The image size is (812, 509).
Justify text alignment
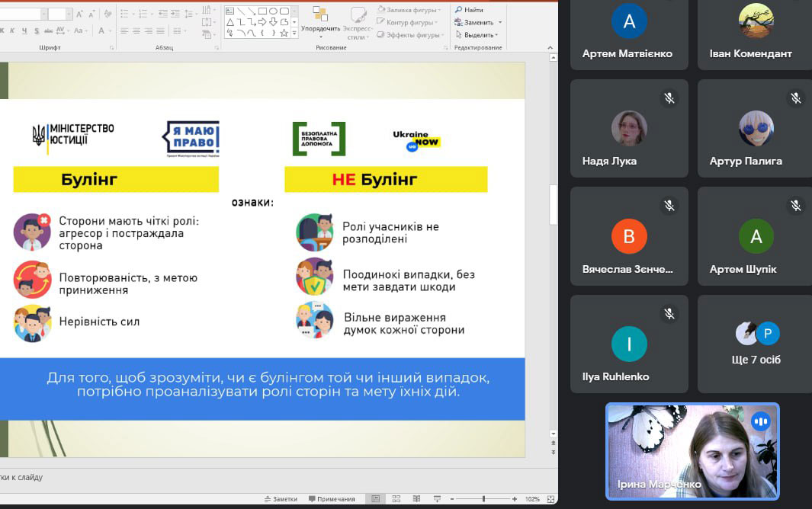pyautogui.click(x=161, y=30)
